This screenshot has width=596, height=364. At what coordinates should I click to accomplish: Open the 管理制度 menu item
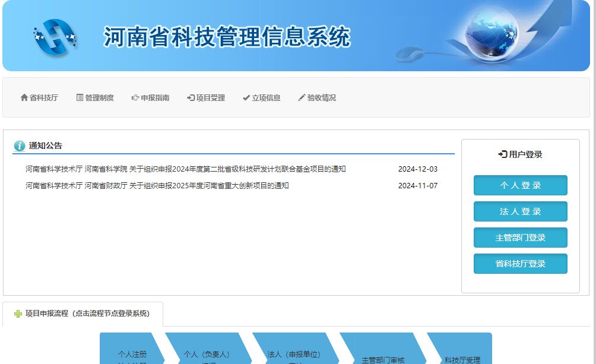click(95, 98)
